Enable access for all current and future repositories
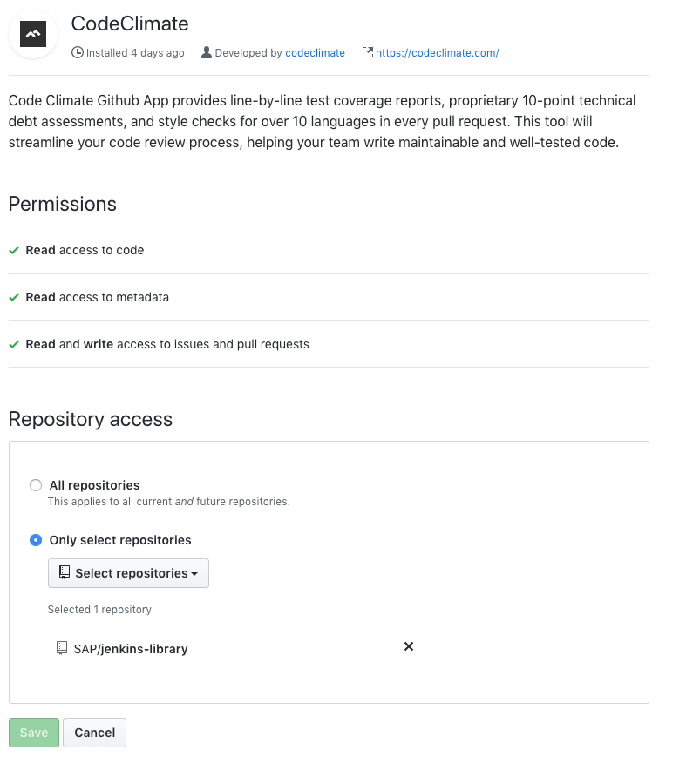The width and height of the screenshot is (693, 784). coord(35,485)
